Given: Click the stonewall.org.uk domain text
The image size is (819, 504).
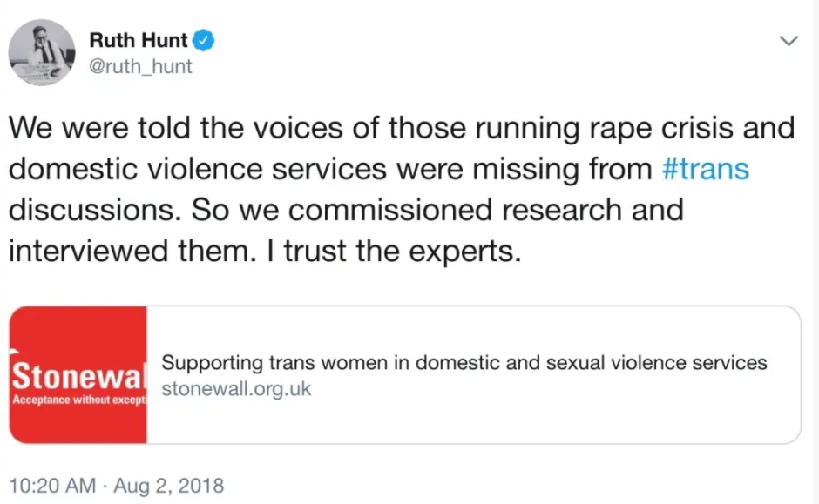Looking at the screenshot, I should (x=237, y=388).
